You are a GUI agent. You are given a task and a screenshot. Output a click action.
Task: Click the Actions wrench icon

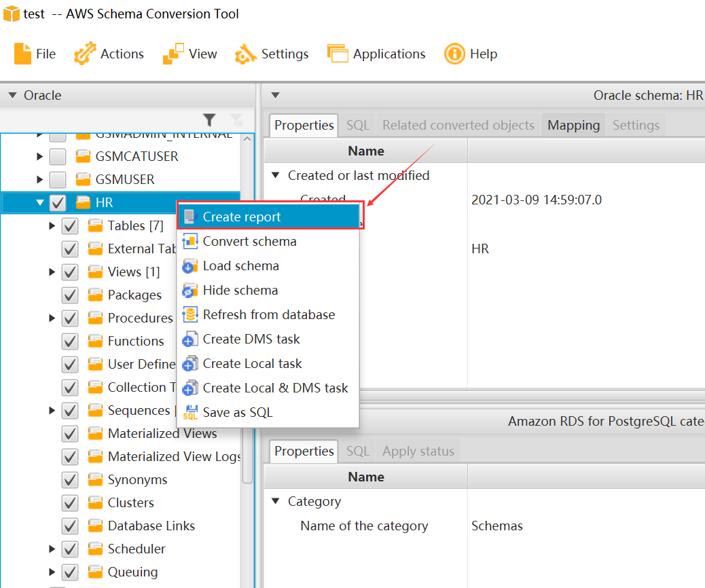pyautogui.click(x=85, y=54)
